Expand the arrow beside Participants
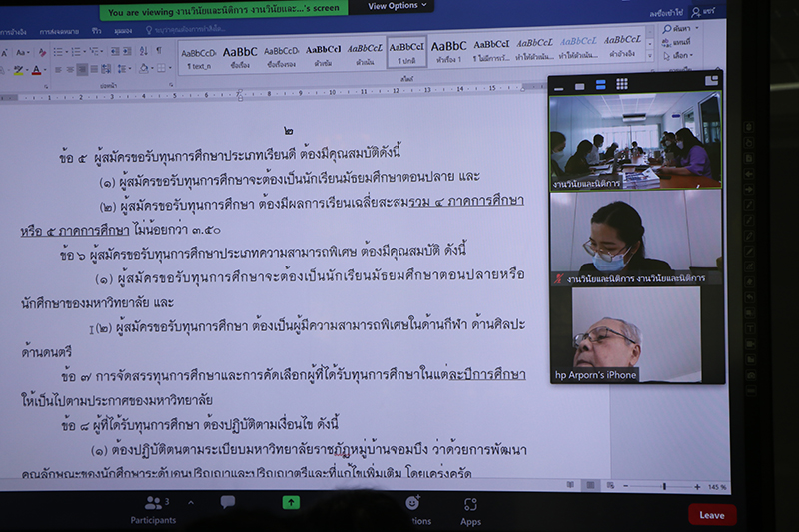The width and height of the screenshot is (799, 532). (191, 502)
